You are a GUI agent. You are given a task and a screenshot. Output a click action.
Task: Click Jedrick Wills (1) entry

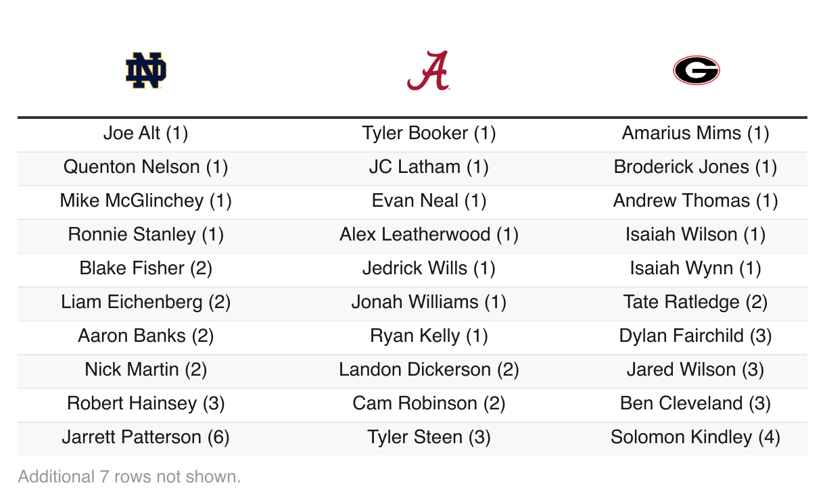pos(429,268)
